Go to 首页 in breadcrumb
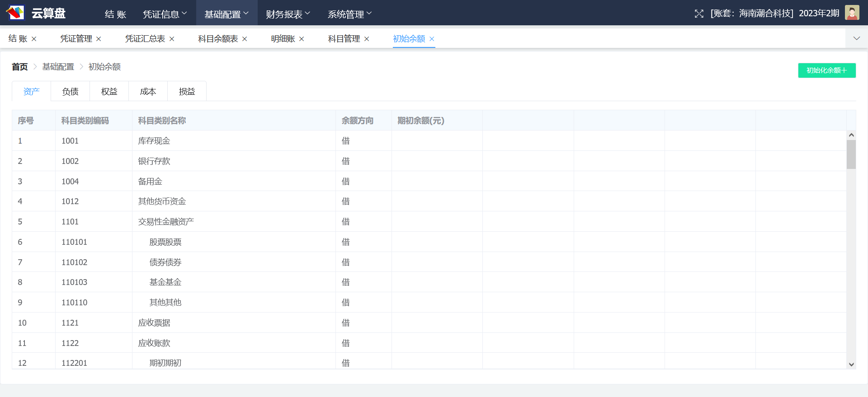The height and width of the screenshot is (397, 868). pyautogui.click(x=19, y=67)
